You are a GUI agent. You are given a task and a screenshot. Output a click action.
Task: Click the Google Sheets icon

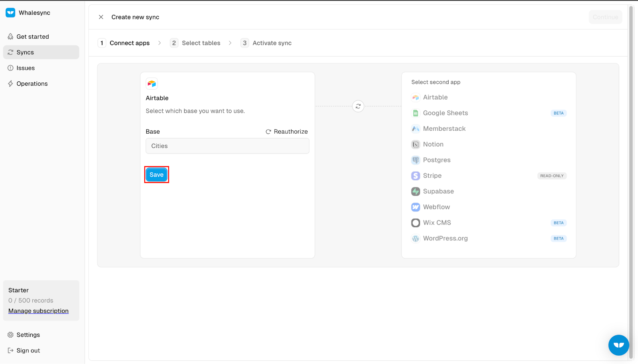tap(415, 113)
